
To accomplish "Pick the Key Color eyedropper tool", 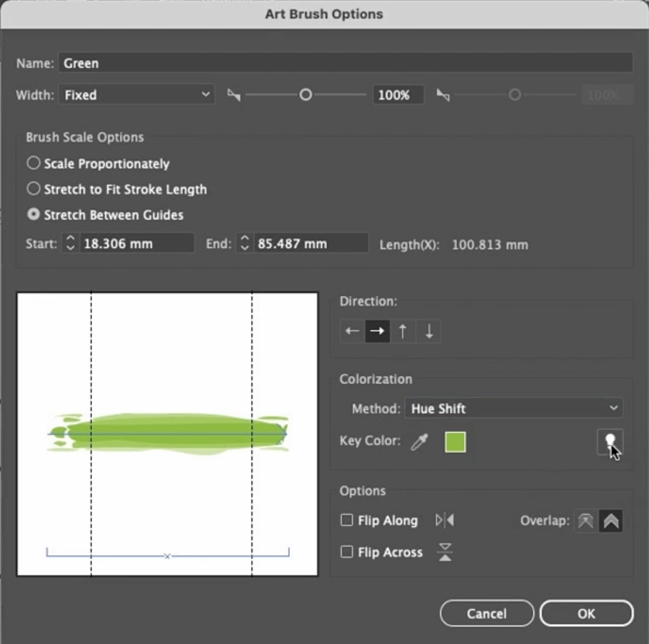I will (x=420, y=442).
